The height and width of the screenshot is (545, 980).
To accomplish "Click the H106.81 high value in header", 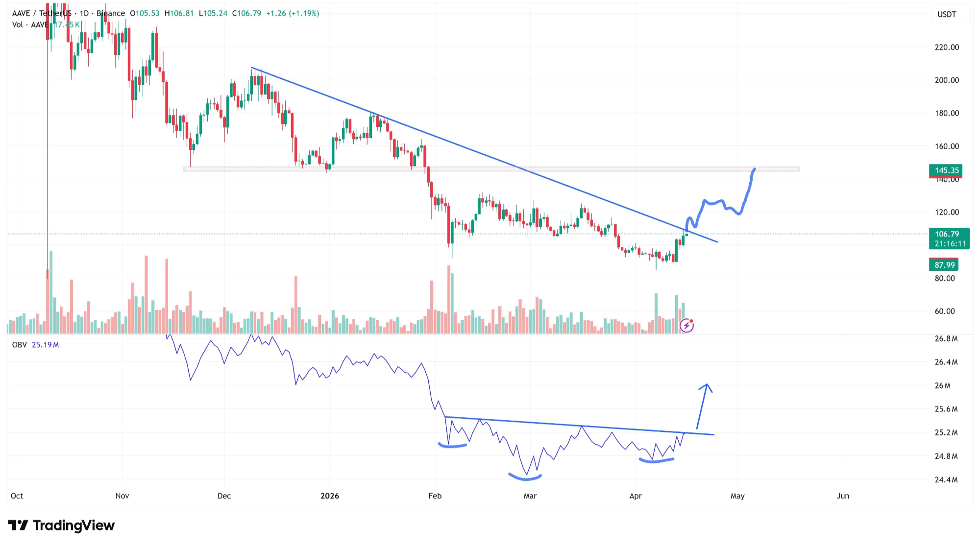I will point(179,13).
